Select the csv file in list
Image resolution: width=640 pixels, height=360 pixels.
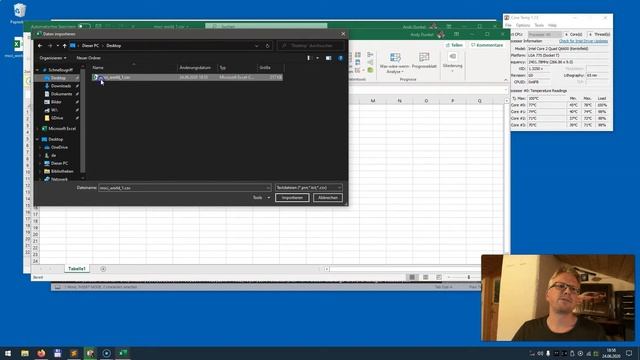pos(187,77)
